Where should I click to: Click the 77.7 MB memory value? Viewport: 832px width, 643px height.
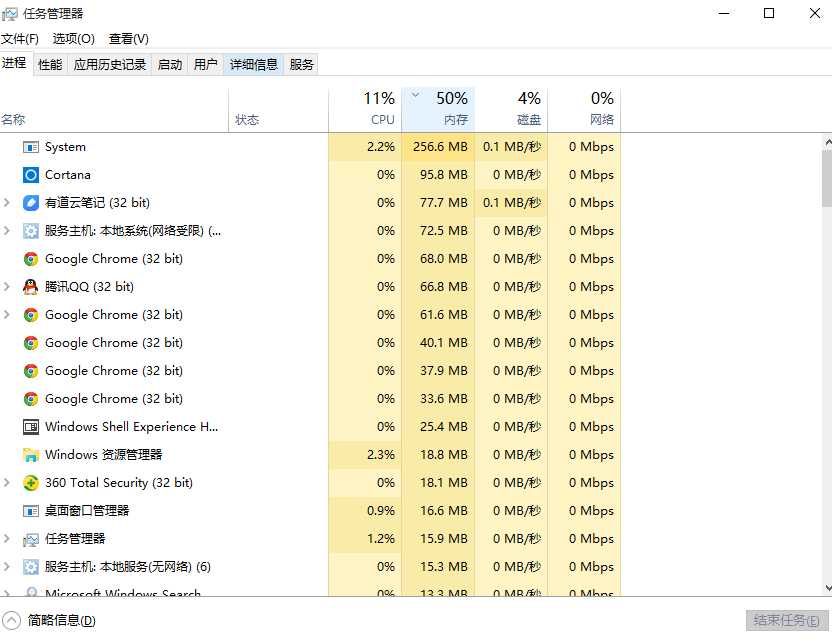coord(444,203)
